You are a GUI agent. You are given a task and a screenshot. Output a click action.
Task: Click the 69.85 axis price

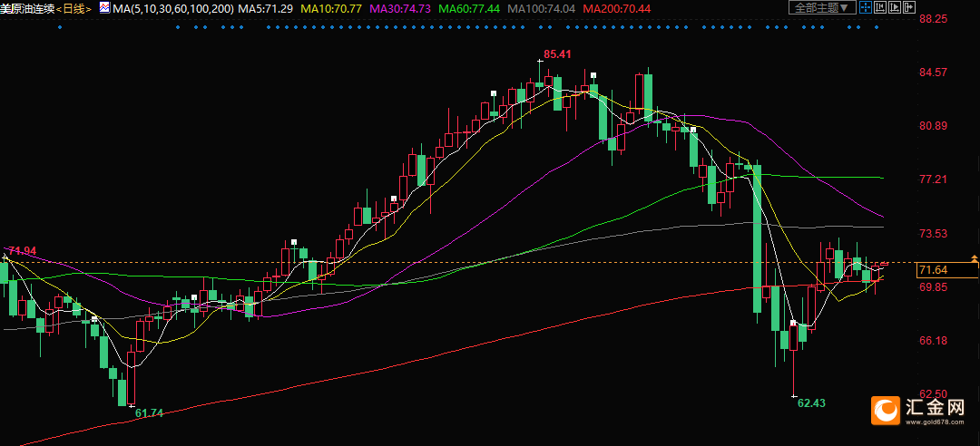pyautogui.click(x=934, y=286)
